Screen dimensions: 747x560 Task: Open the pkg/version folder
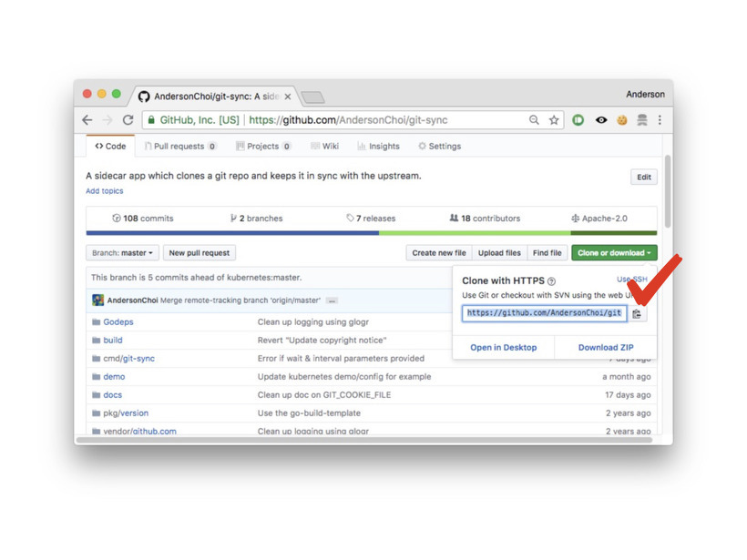coord(126,413)
